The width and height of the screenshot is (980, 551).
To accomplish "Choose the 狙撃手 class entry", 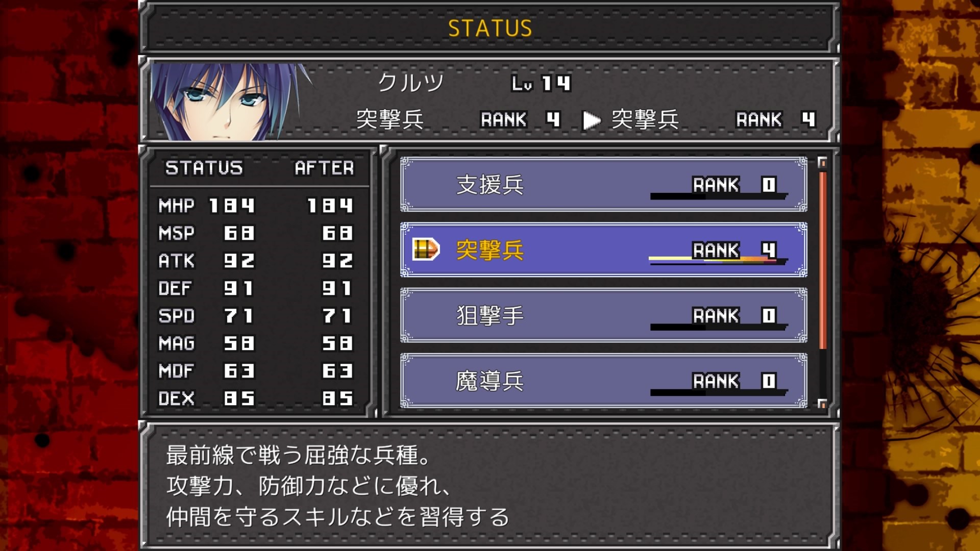I will point(603,315).
